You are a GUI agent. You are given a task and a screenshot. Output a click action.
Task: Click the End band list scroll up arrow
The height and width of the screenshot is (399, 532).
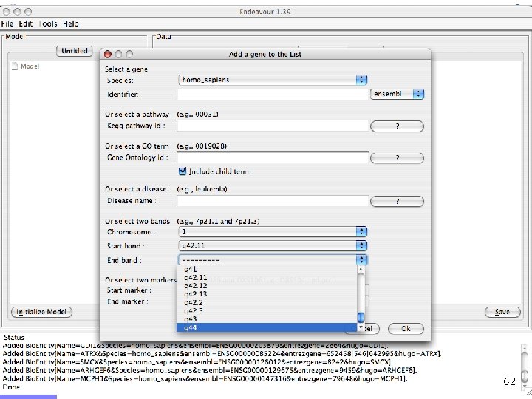click(361, 270)
